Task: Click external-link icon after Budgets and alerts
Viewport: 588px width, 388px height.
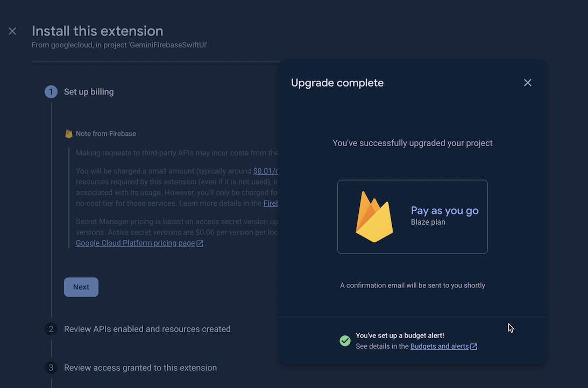Action: coord(474,347)
